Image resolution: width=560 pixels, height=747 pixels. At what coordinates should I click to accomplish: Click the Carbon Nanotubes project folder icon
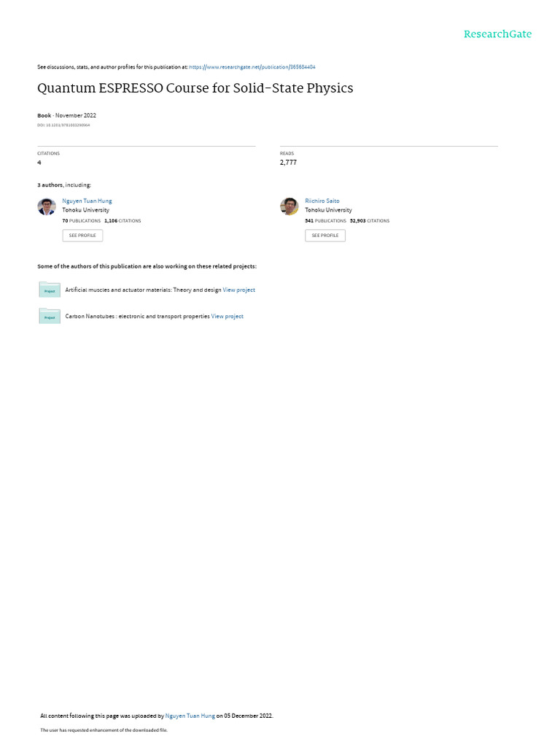point(50,317)
